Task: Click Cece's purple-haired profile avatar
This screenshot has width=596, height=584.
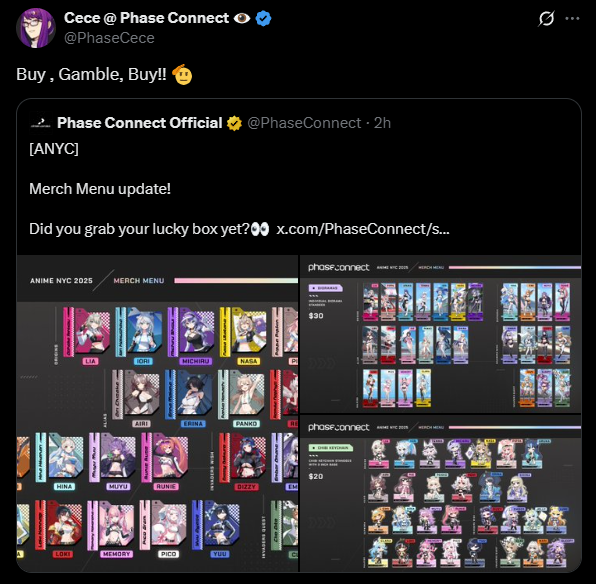Action: coord(36,28)
